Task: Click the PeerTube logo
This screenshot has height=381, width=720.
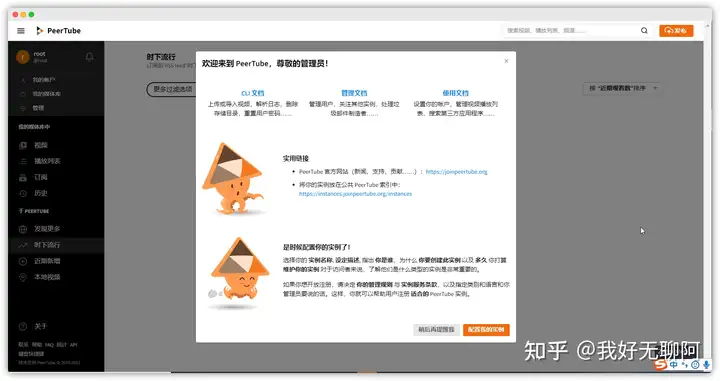Action: click(58, 31)
